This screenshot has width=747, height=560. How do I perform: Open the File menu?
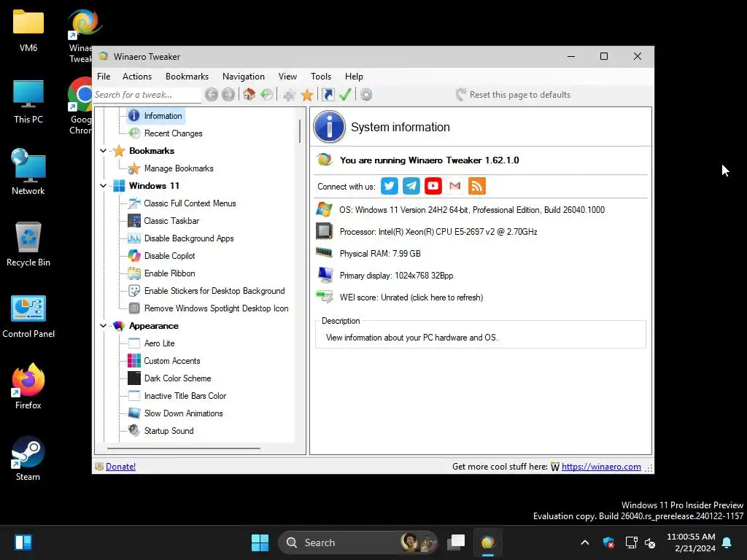tap(104, 76)
